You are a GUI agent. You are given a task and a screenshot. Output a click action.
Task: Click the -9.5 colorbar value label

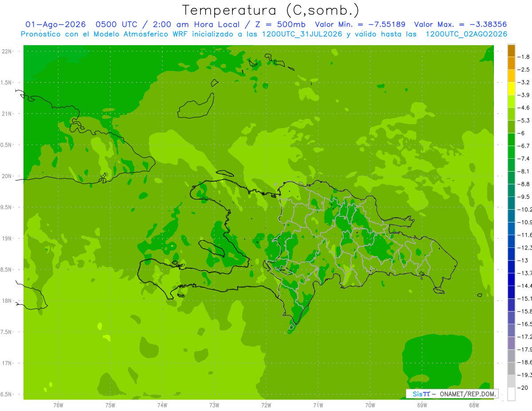(524, 196)
